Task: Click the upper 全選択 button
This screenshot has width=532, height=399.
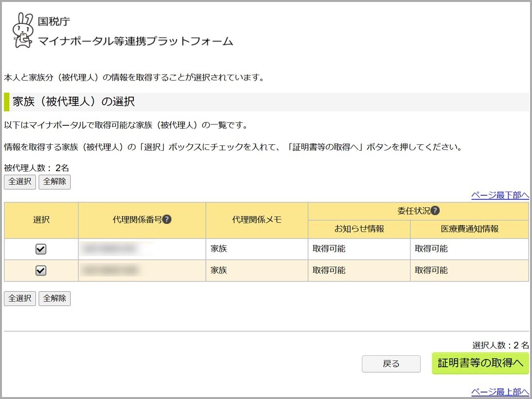Action: coord(20,182)
